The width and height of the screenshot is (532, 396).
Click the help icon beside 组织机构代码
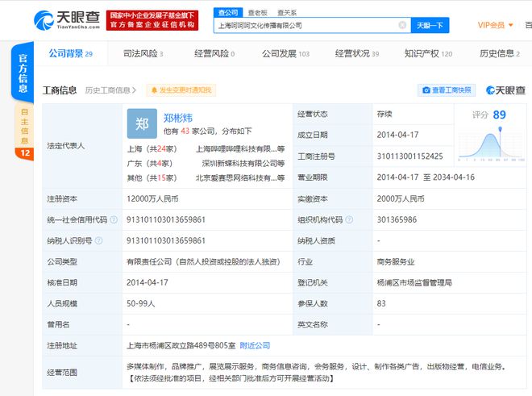tap(349, 219)
